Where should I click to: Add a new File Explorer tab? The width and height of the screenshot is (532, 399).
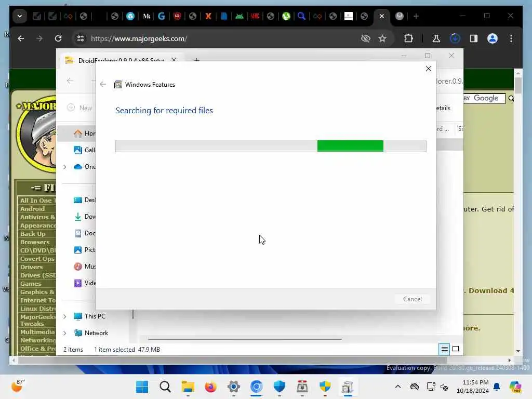(x=196, y=60)
